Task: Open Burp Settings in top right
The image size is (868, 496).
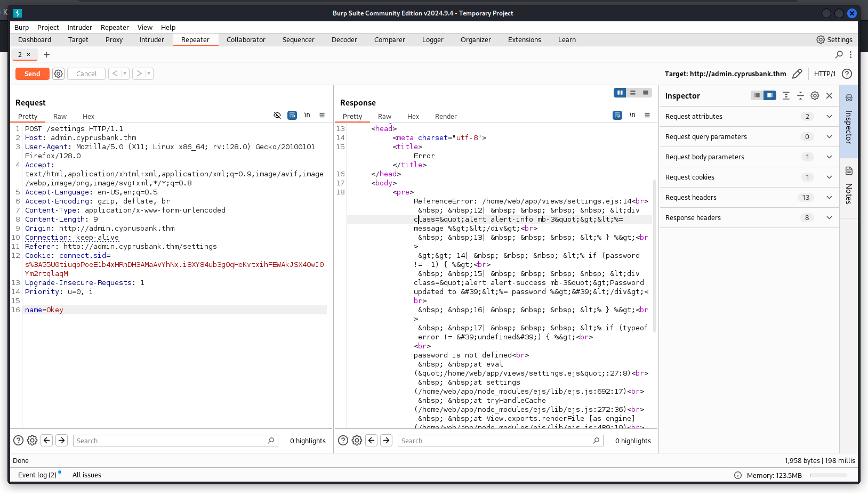Action: pos(834,39)
